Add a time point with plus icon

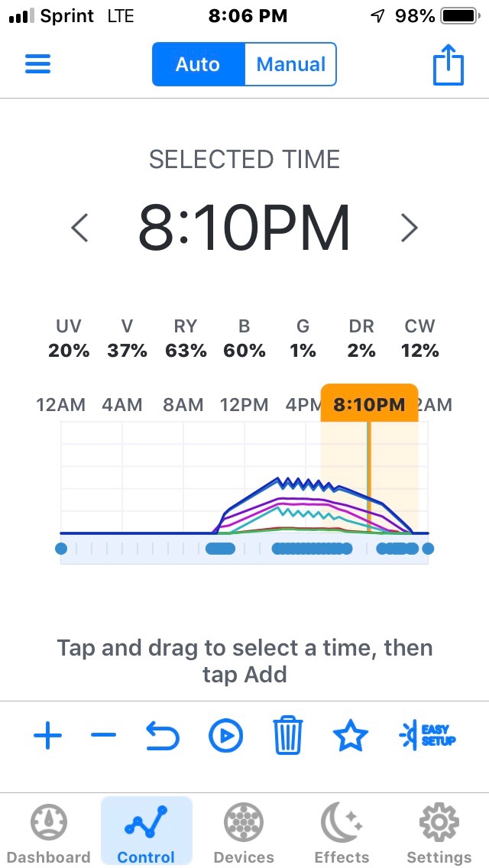pos(48,736)
